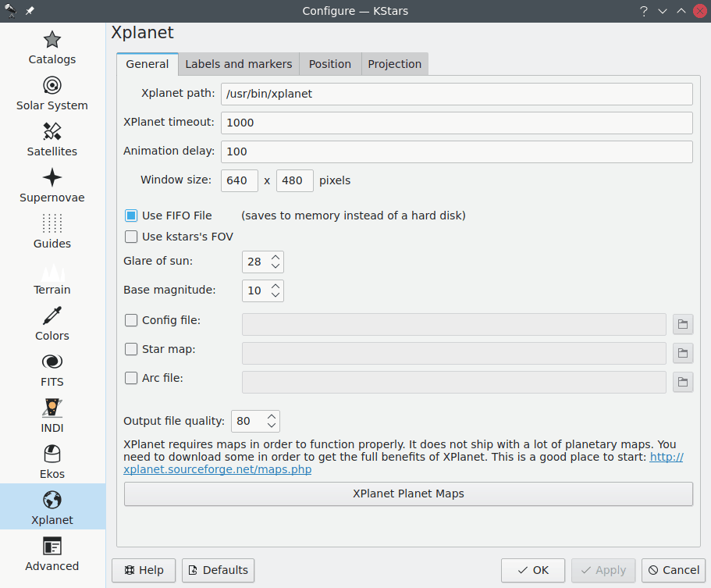
Task: Open the Projection tab
Action: pyautogui.click(x=394, y=64)
